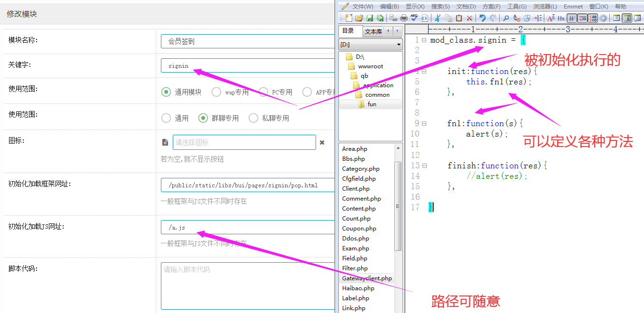The height and width of the screenshot is (313, 644).
Task: Choose the 私聊专用 radio button
Action: [253, 118]
